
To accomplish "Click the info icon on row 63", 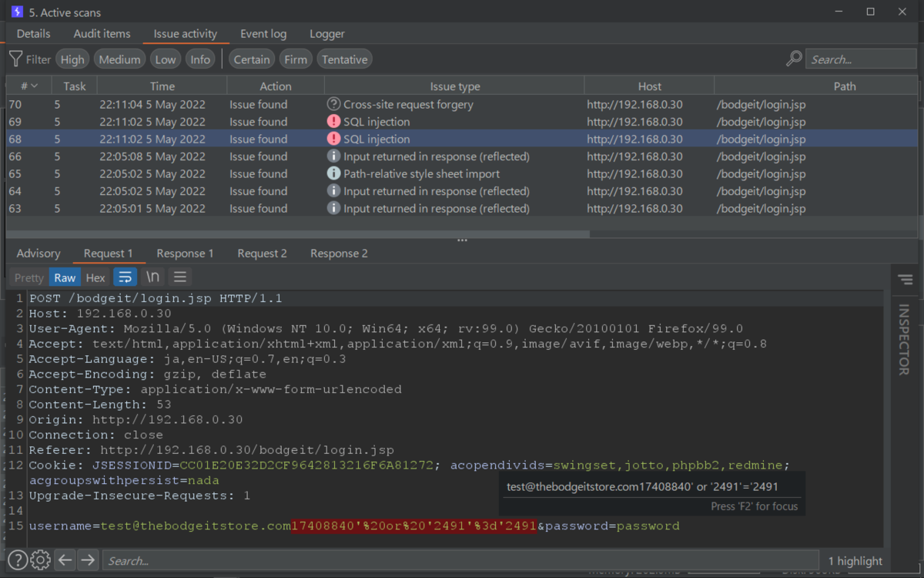I will [333, 209].
